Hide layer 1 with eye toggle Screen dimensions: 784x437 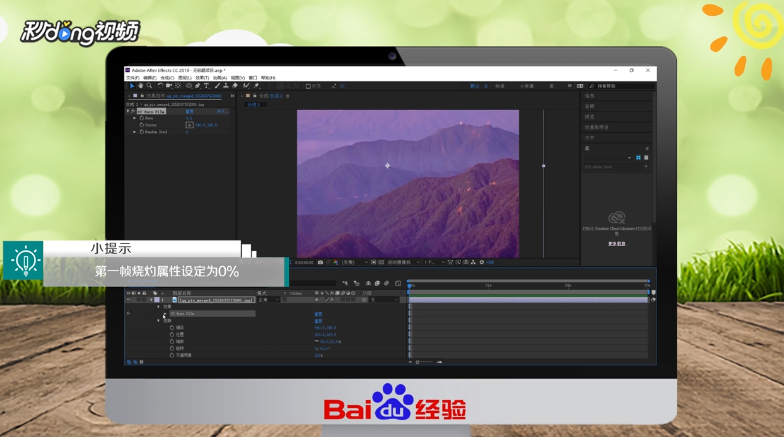(x=128, y=300)
